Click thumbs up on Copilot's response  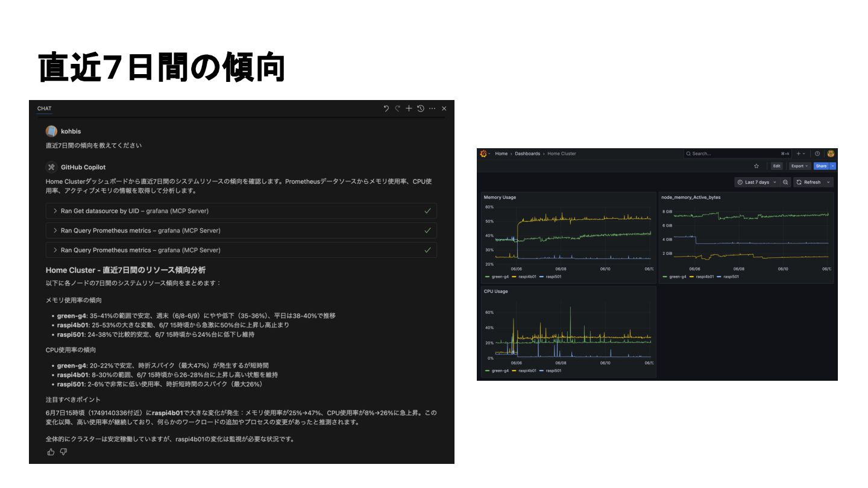[51, 452]
